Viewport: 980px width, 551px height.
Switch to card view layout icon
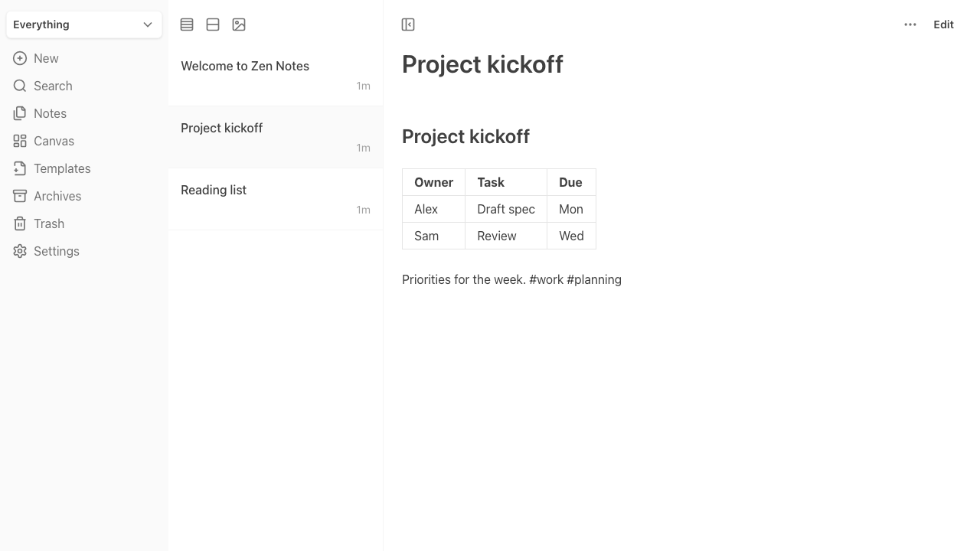213,24
